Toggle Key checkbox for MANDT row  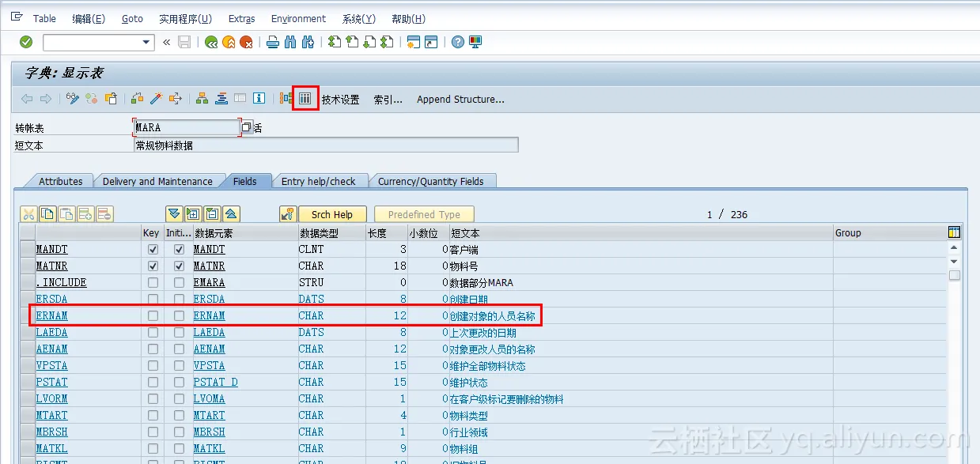coord(153,249)
